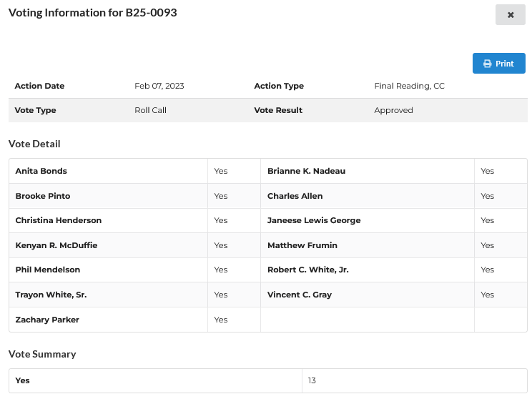The height and width of the screenshot is (404, 532).
Task: Select Trayon White, Sr. name
Action: [51, 295]
